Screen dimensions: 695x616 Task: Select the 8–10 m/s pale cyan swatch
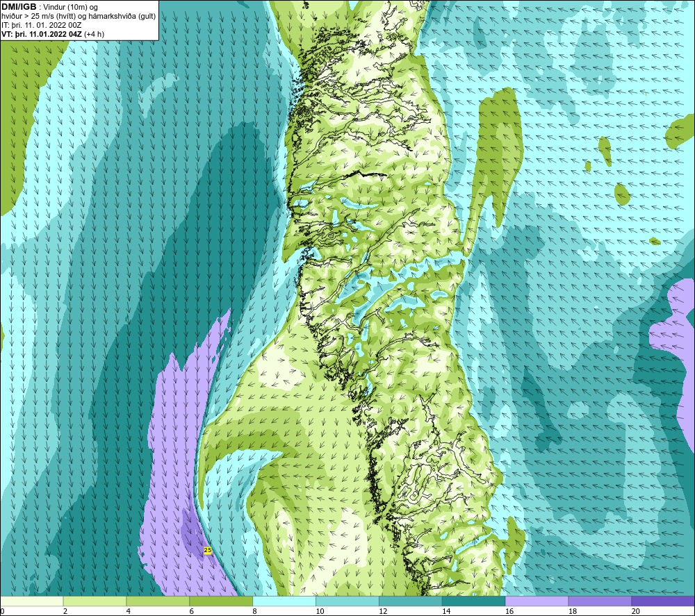[x=284, y=601]
